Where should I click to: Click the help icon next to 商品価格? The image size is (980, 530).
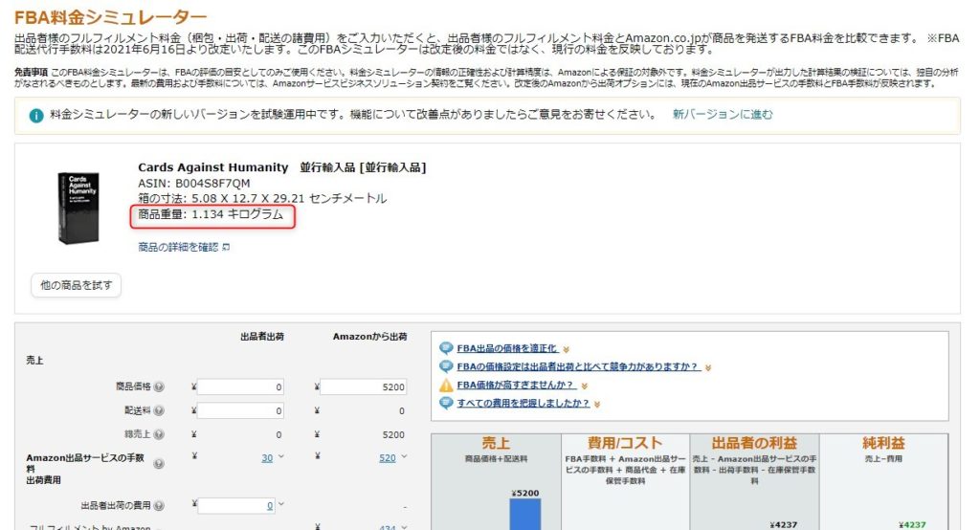coord(160,386)
